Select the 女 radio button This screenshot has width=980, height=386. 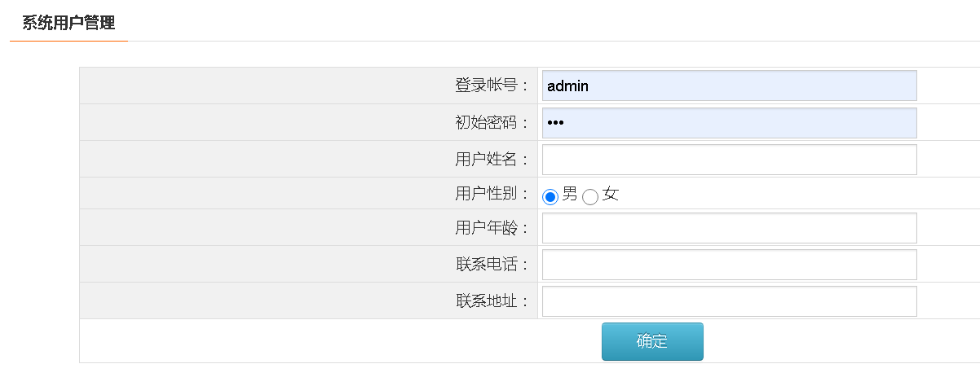click(x=590, y=196)
